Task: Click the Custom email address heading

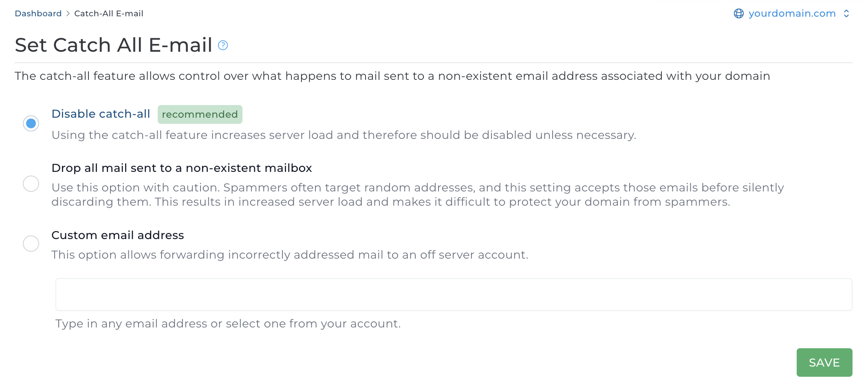Action: pos(117,235)
